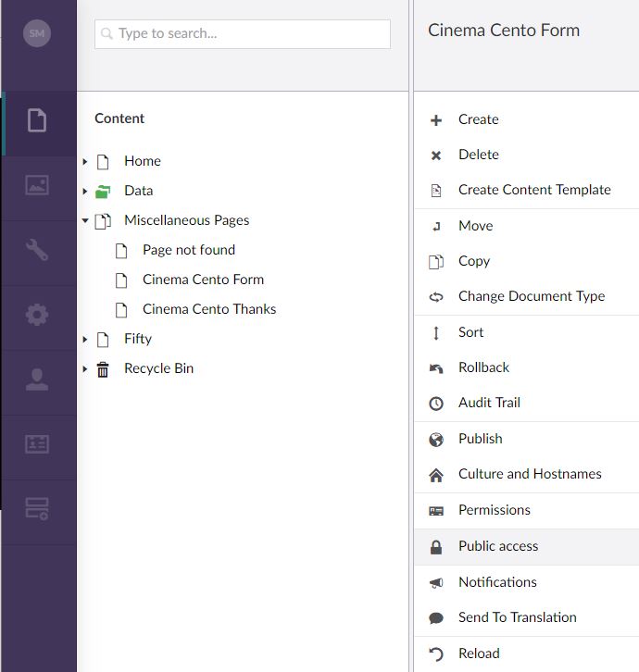Open the Users section person icon

37,380
